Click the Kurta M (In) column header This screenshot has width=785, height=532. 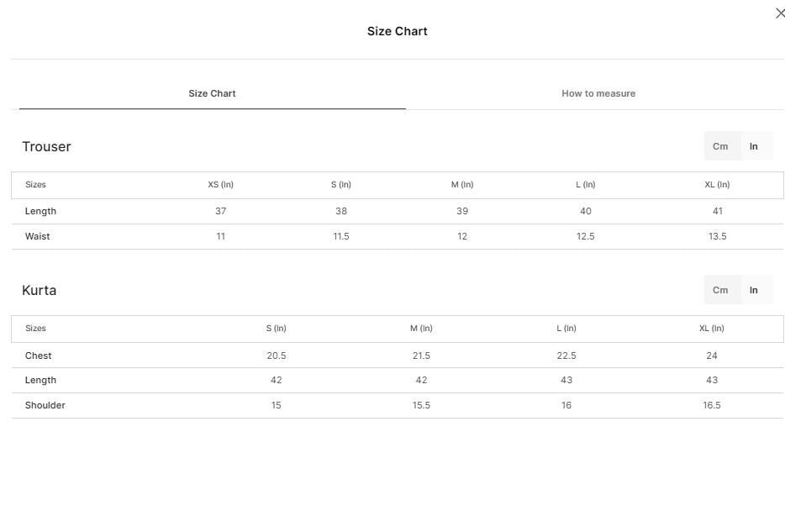[x=421, y=329]
